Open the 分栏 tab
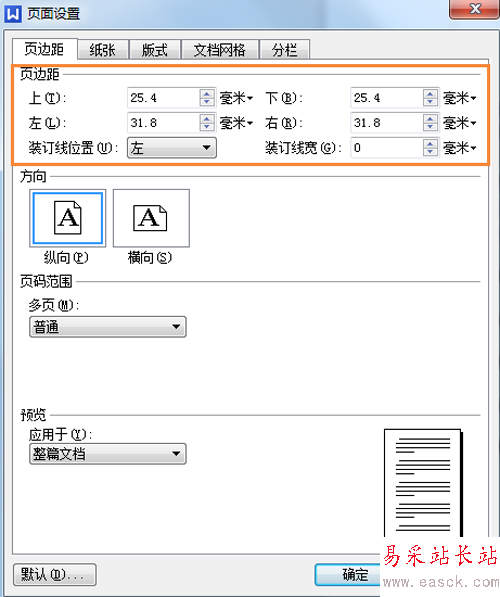The image size is (500, 597). pyautogui.click(x=284, y=50)
